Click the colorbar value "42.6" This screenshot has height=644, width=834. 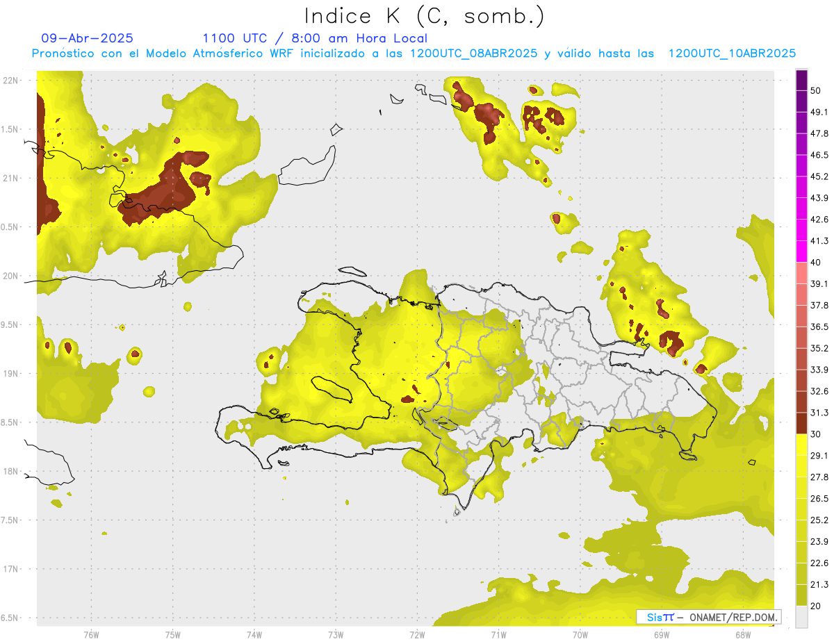click(819, 220)
